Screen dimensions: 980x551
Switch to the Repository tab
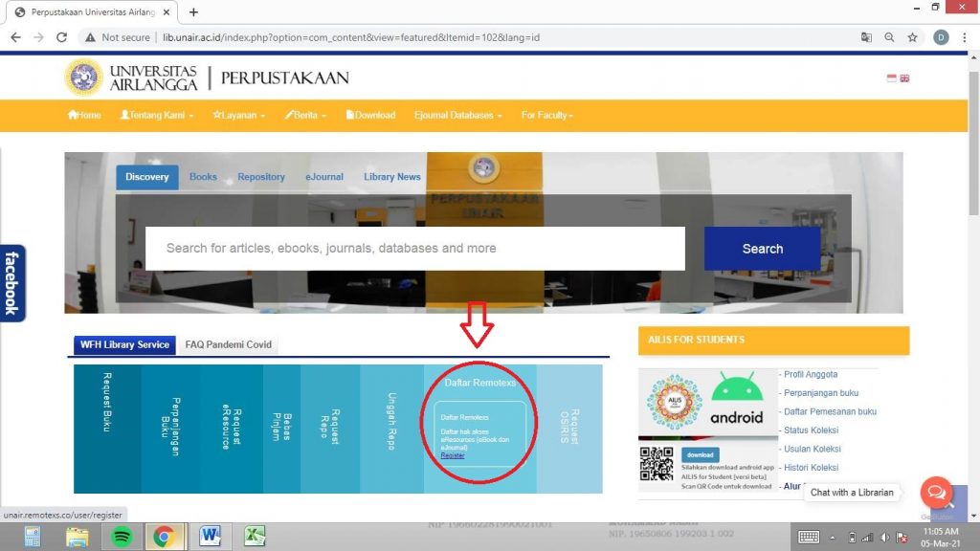point(261,177)
